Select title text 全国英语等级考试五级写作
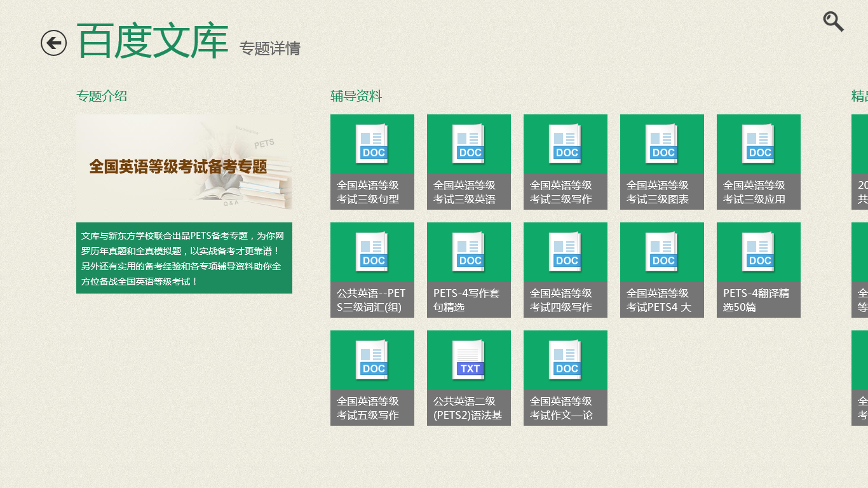This screenshot has height=488, width=868. 368,408
